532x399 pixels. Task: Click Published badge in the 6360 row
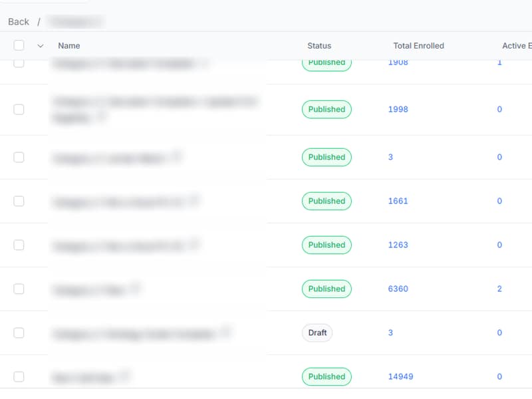point(327,289)
